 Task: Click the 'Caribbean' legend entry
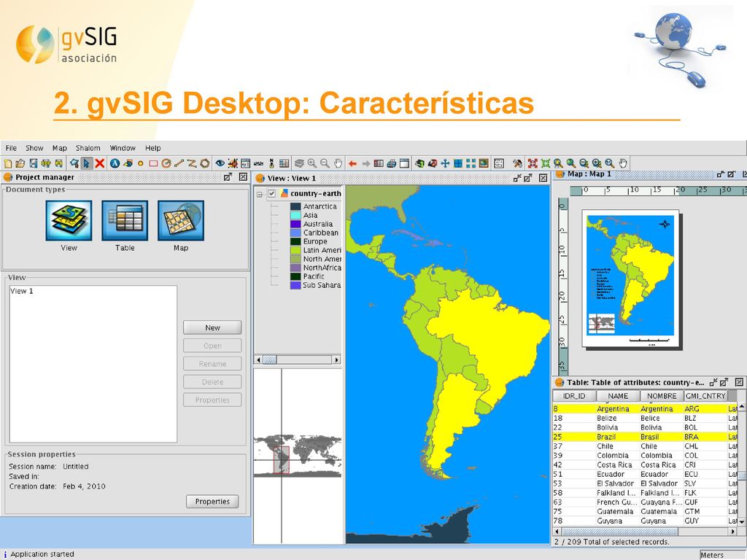[x=321, y=233]
